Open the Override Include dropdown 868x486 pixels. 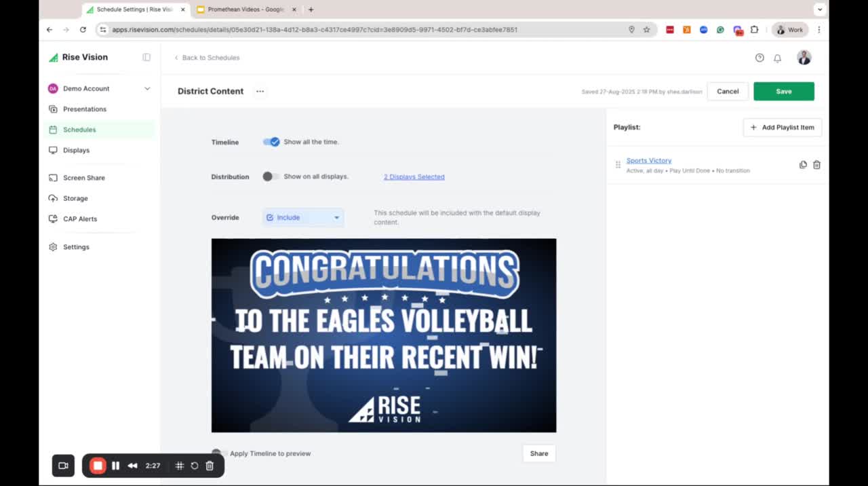[303, 218]
